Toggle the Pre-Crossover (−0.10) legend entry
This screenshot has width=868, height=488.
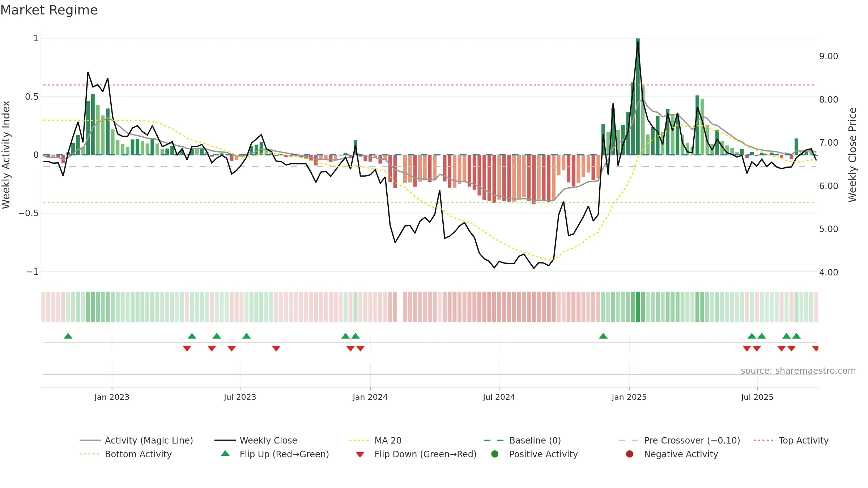click(679, 440)
